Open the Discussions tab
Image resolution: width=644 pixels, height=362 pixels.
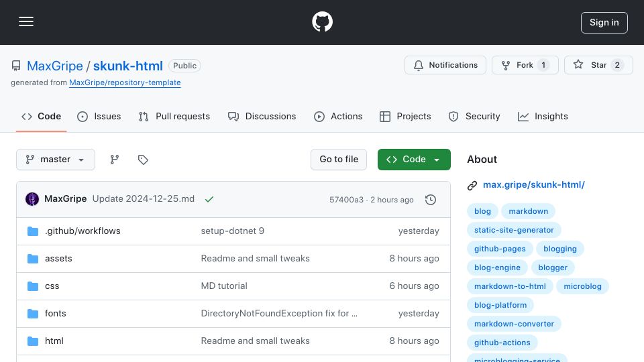pyautogui.click(x=262, y=117)
